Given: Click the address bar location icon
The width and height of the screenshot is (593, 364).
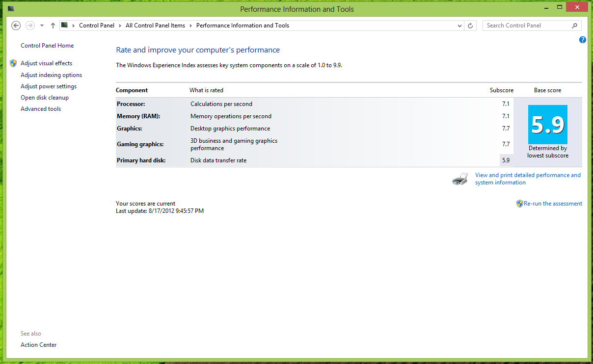Looking at the screenshot, I should coord(64,26).
